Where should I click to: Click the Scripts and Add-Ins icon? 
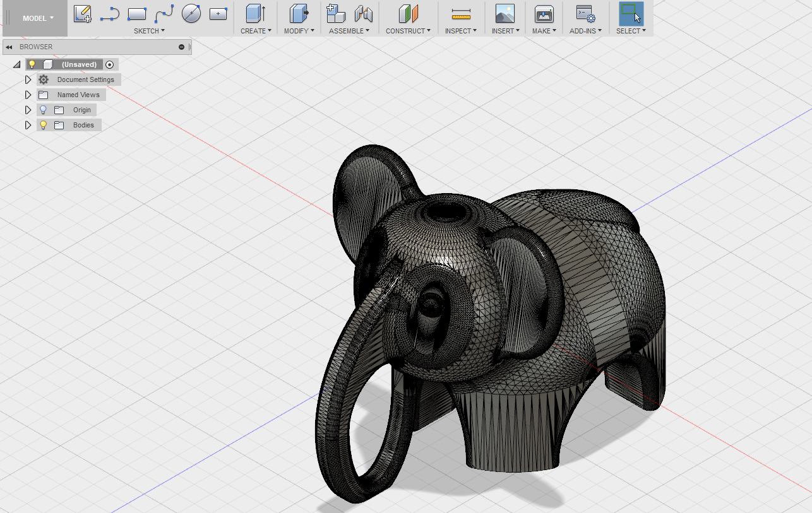point(585,13)
